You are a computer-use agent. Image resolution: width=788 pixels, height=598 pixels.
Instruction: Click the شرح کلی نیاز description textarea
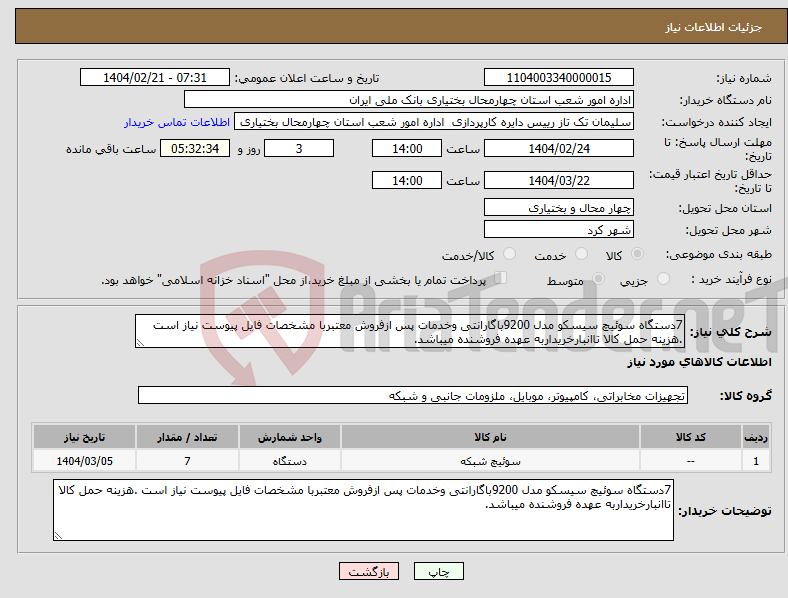click(410, 331)
